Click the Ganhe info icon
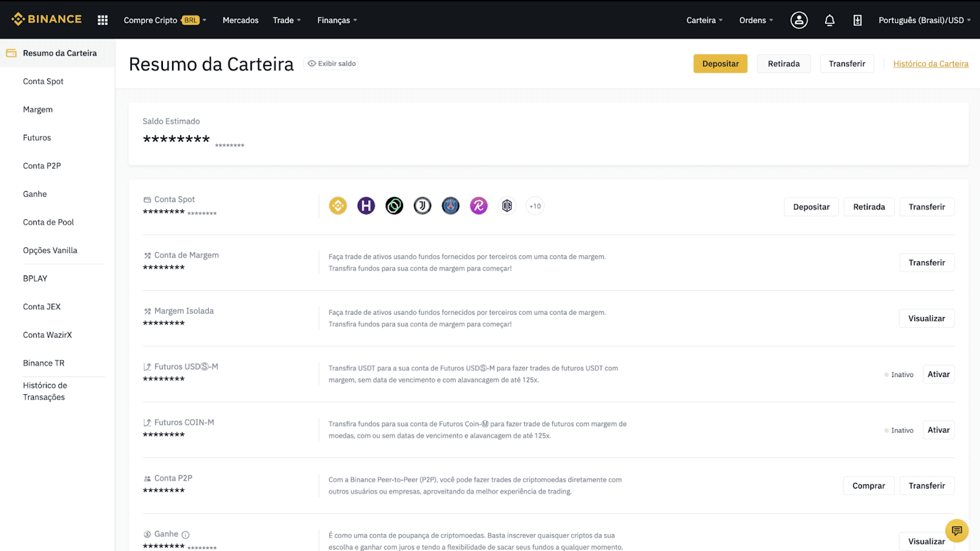Screen dimensions: 980x551 [186, 534]
